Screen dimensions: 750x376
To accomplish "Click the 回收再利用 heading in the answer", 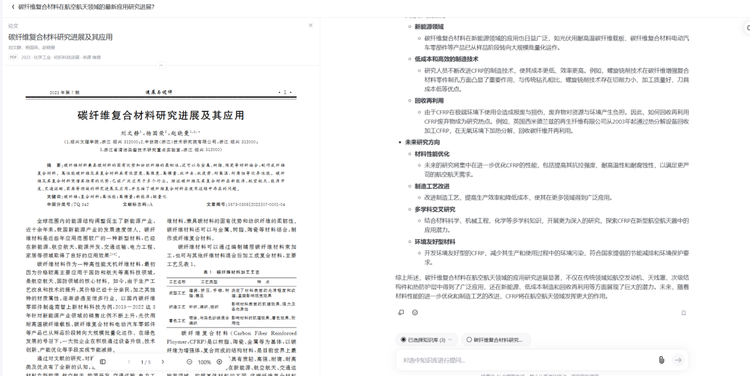I will point(429,101).
